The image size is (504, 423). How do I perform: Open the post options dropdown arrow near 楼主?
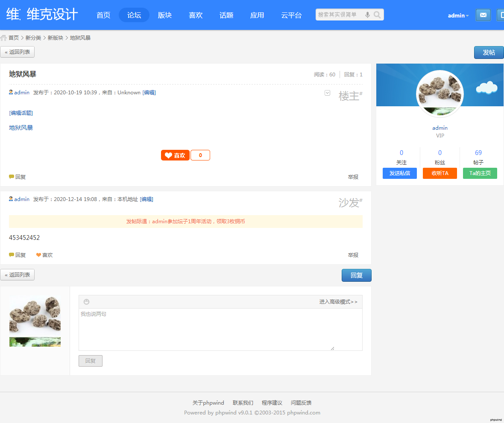(x=328, y=93)
